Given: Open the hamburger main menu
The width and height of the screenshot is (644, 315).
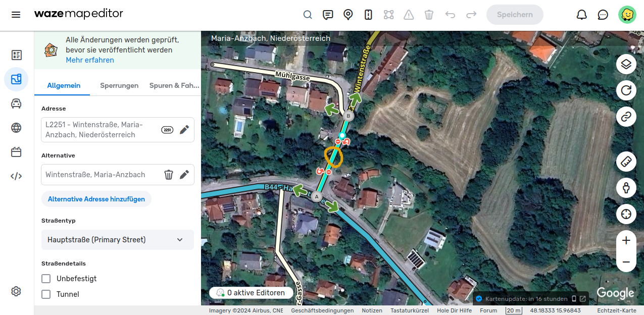Looking at the screenshot, I should point(16,15).
